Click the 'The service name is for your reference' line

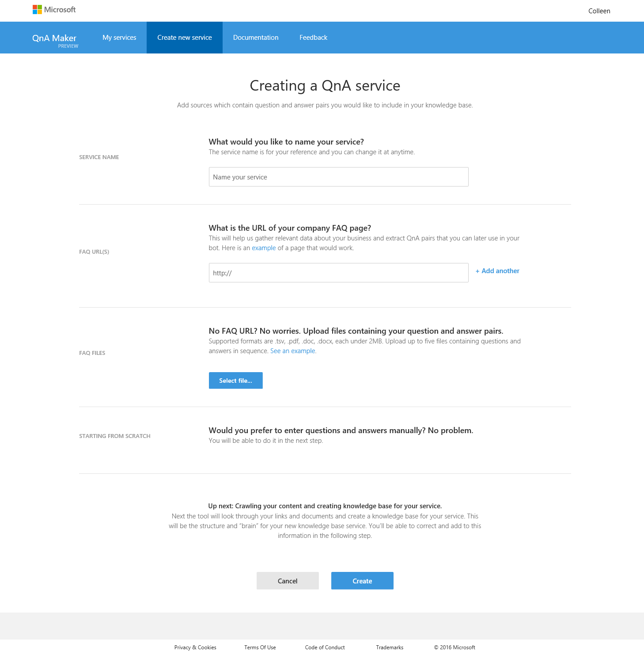312,152
